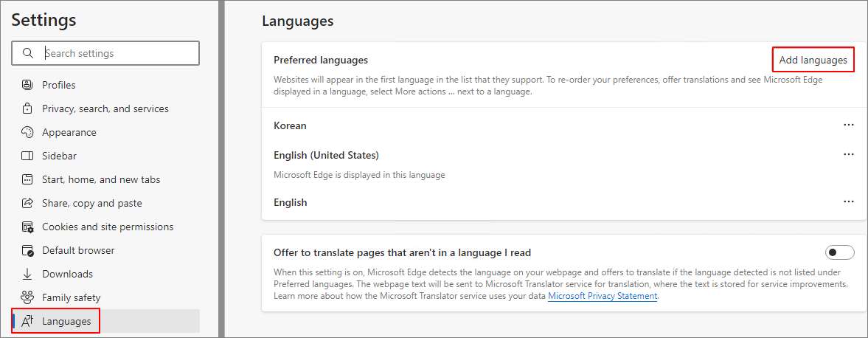Click the Add languages button
Screen dimensions: 868x338
point(813,60)
